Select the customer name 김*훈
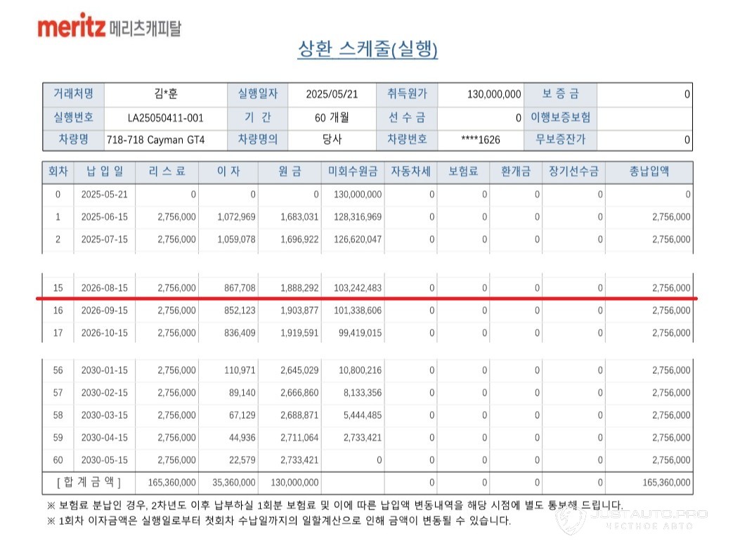This screenshot has width=747, height=560. pyautogui.click(x=166, y=94)
